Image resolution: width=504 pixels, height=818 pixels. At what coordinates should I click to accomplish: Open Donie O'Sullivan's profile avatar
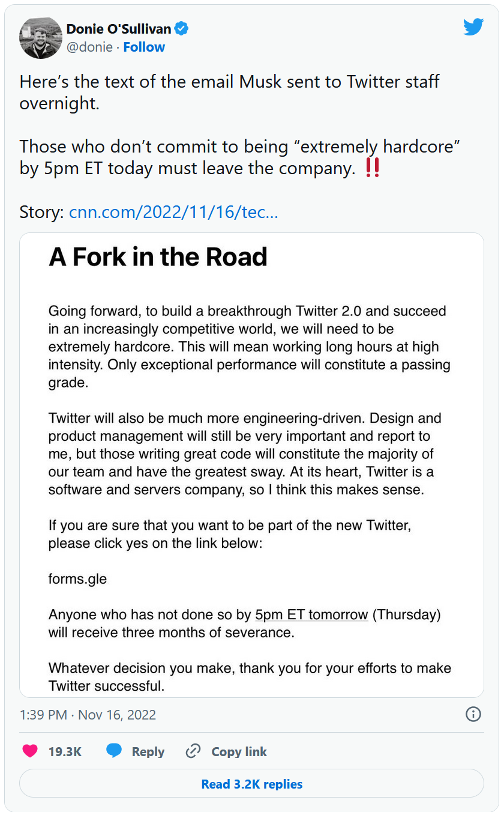pos(41,38)
